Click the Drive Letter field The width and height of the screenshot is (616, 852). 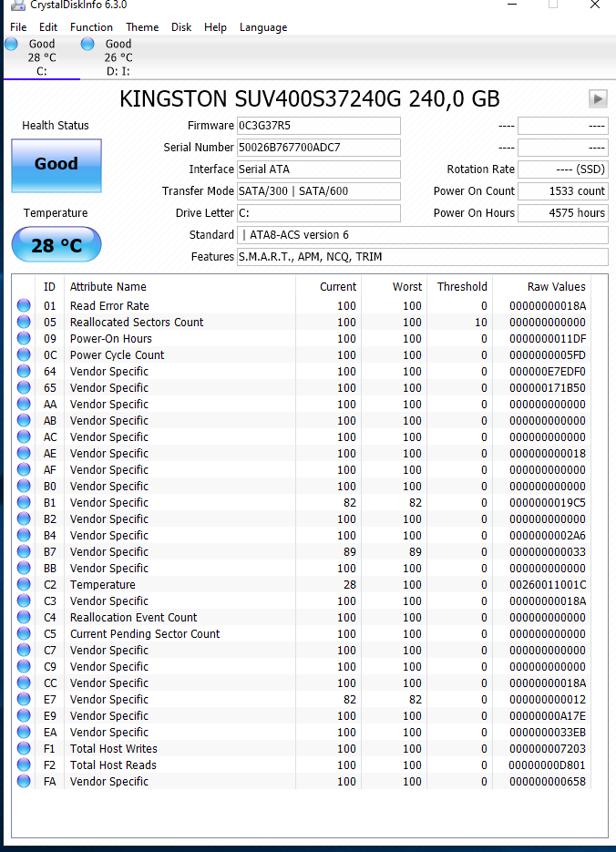coord(319,213)
